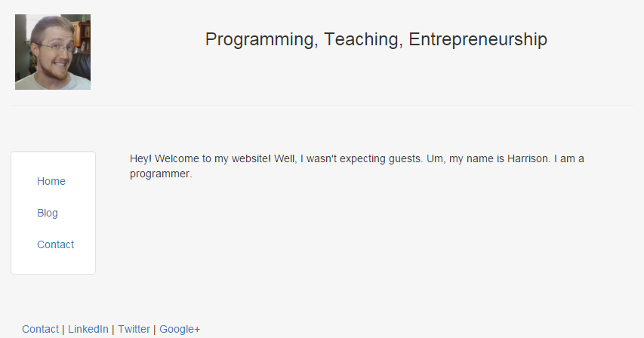Click the pipe separator between Twitter and Google+
The height and width of the screenshot is (338, 644).
155,329
